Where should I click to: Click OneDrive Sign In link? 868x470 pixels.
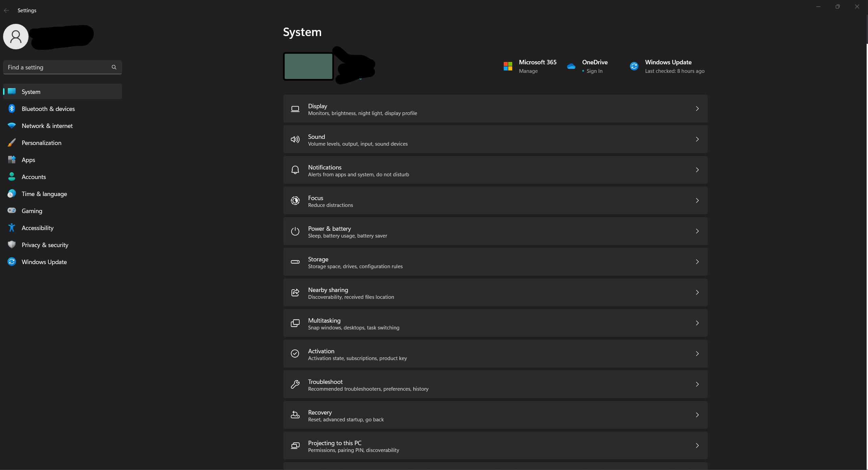[x=594, y=71]
